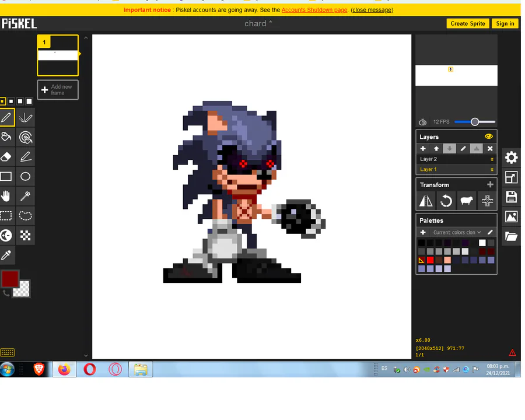Open the dark red primary color swatch
This screenshot has height=420, width=525.
tap(10, 279)
